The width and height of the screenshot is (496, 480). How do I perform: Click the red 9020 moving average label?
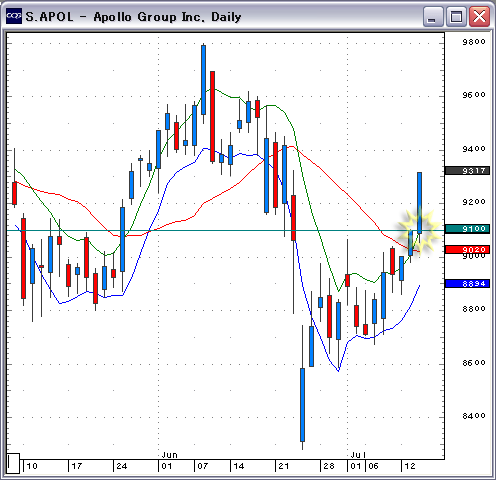click(x=467, y=249)
